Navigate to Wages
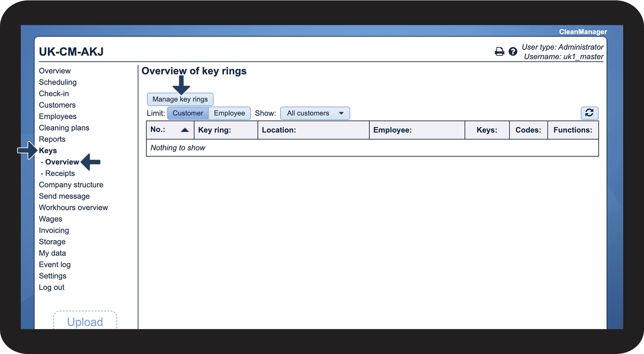This screenshot has width=644, height=354. coord(51,219)
